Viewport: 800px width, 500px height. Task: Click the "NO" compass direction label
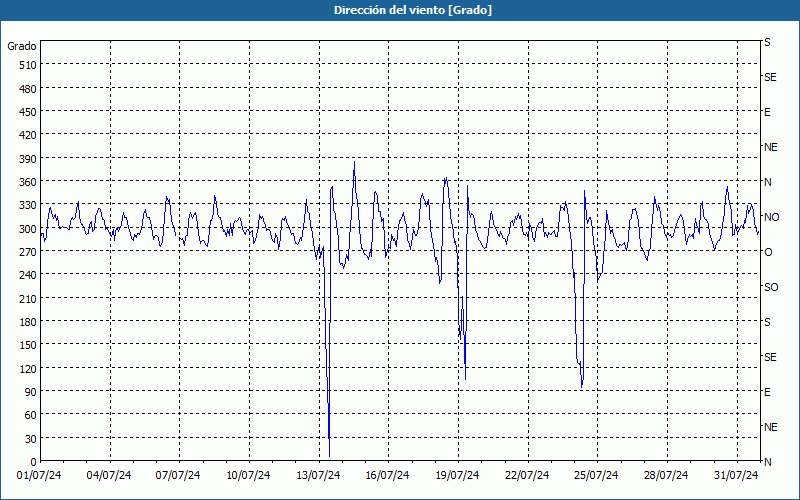click(x=771, y=217)
